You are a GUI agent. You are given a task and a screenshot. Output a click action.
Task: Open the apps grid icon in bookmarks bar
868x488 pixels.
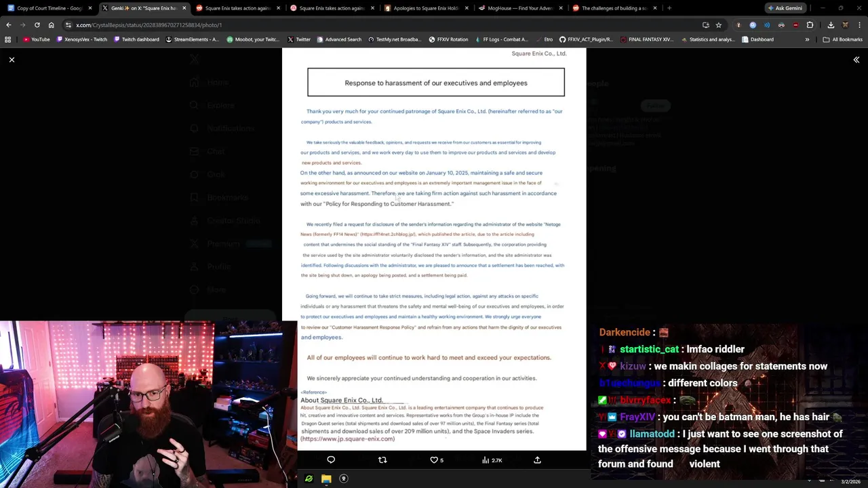8,39
